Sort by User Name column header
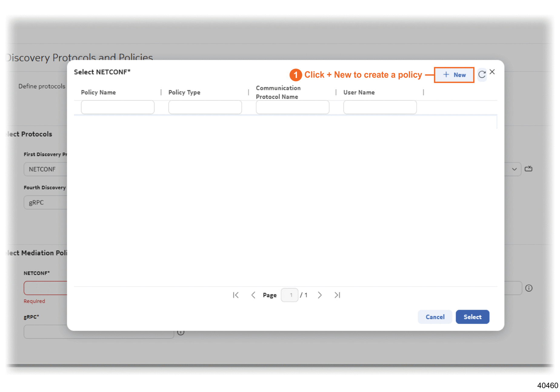The image size is (560, 392). pos(359,92)
